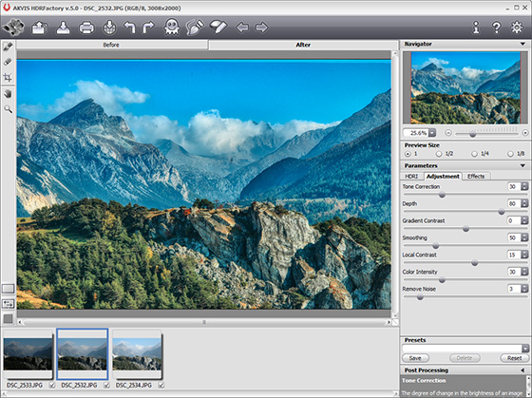Click the Open image icon in toolbar
The image size is (532, 398).
pyautogui.click(x=40, y=28)
